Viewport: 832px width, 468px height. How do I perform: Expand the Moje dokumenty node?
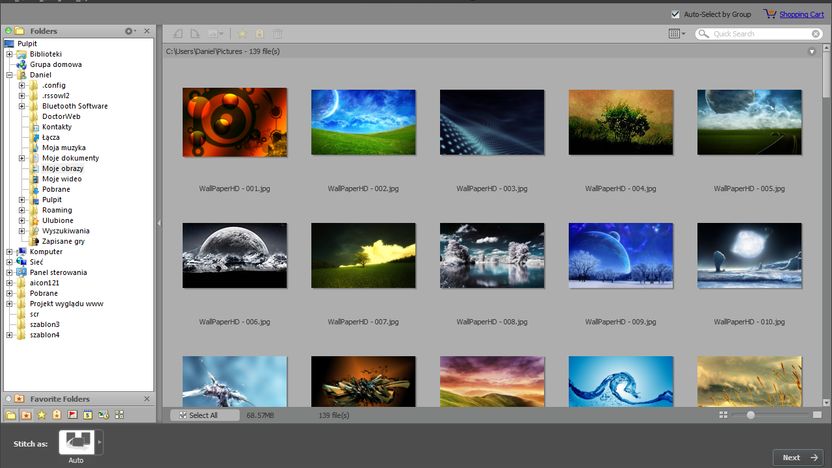point(22,158)
